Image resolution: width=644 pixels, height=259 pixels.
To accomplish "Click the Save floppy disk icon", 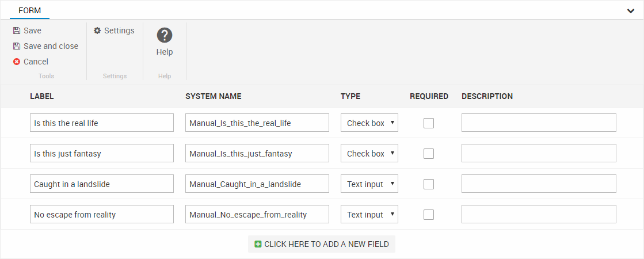I will 17,31.
